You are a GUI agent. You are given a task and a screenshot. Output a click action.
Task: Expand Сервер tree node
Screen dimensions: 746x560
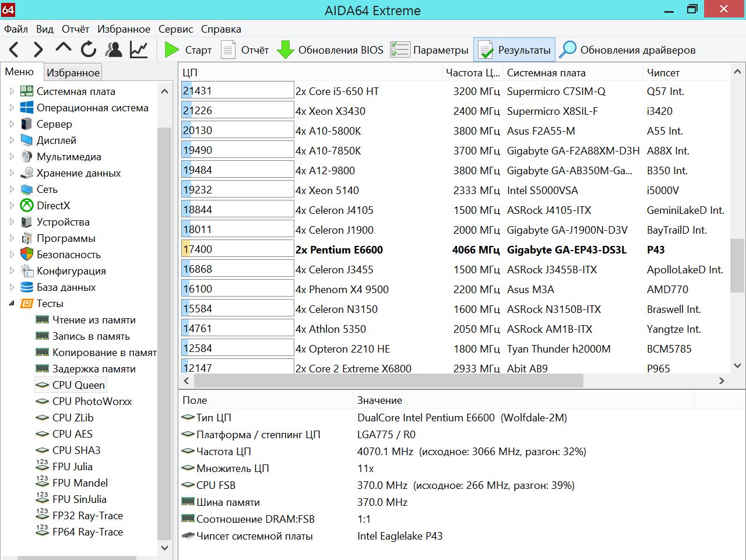click(x=12, y=124)
